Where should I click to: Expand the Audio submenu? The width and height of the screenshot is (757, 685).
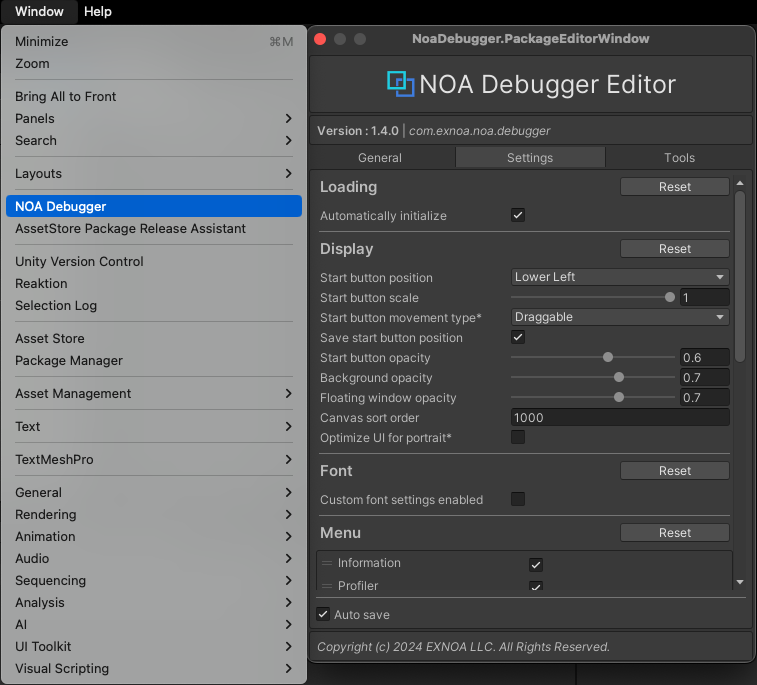[x=154, y=559]
